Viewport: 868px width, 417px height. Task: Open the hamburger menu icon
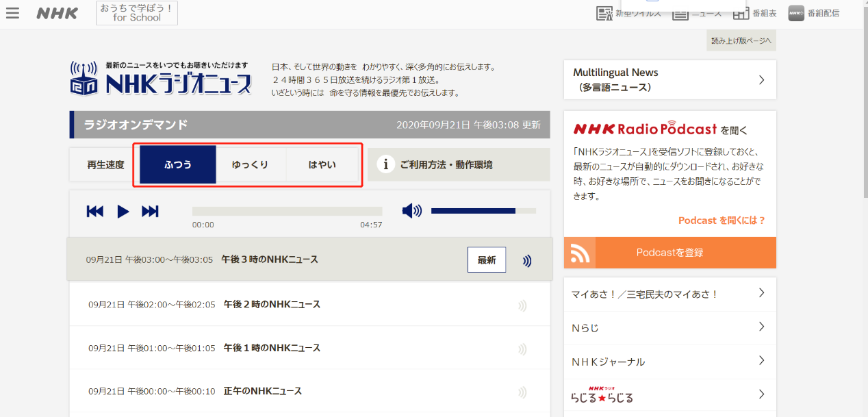[12, 13]
